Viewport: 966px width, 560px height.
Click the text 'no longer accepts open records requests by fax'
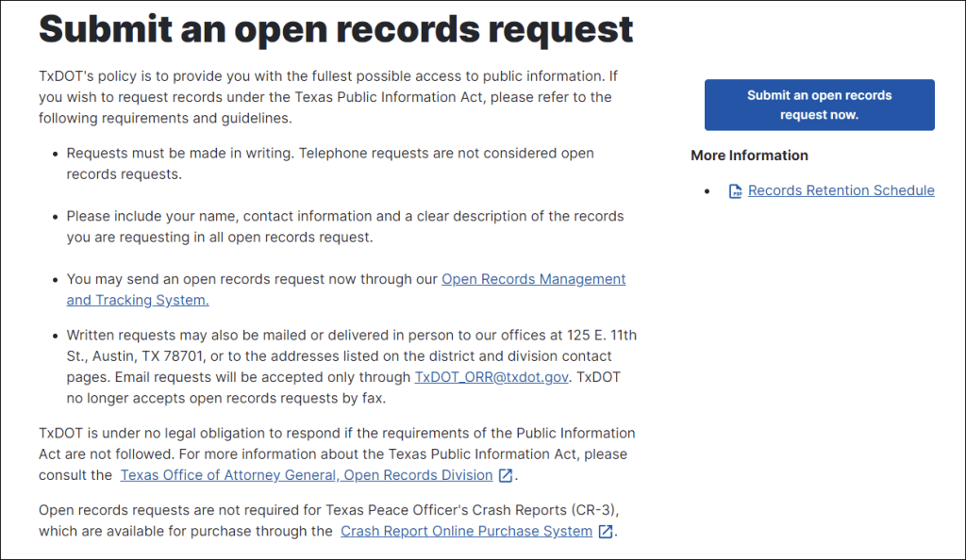pyautogui.click(x=226, y=398)
